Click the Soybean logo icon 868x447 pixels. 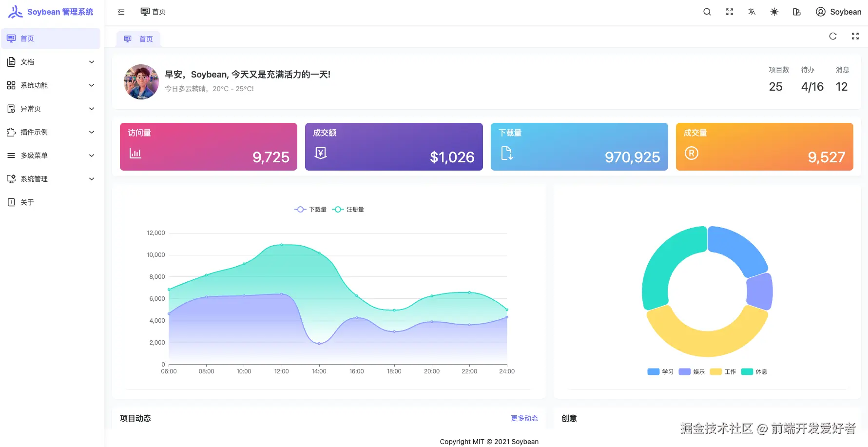(15, 12)
